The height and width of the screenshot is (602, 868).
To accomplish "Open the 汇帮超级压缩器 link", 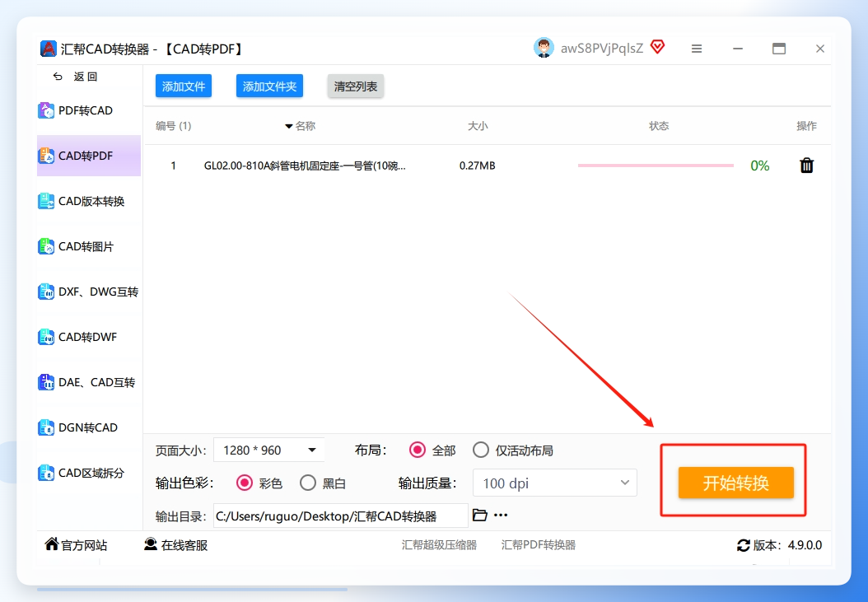I will (x=439, y=545).
